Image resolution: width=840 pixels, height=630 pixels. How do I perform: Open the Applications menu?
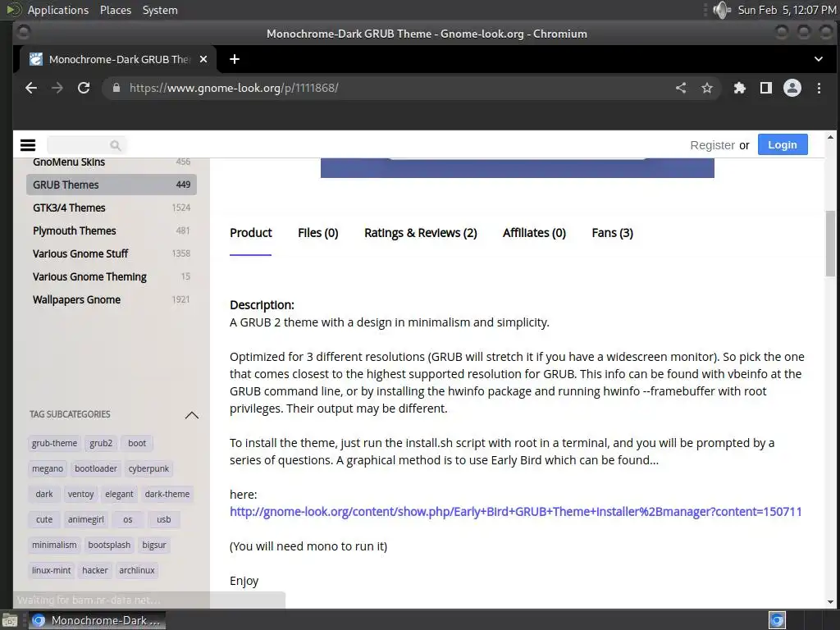pos(58,10)
